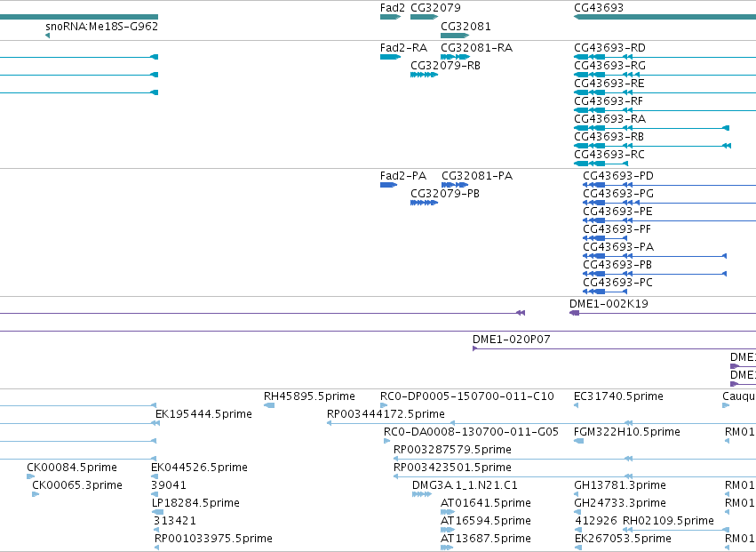Click the EK044526.5prime EST label
The height and width of the screenshot is (552, 756).
click(199, 468)
